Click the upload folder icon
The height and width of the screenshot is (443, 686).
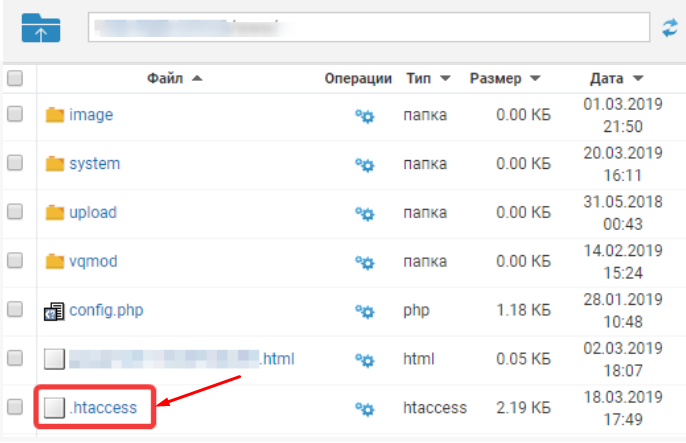[55, 213]
